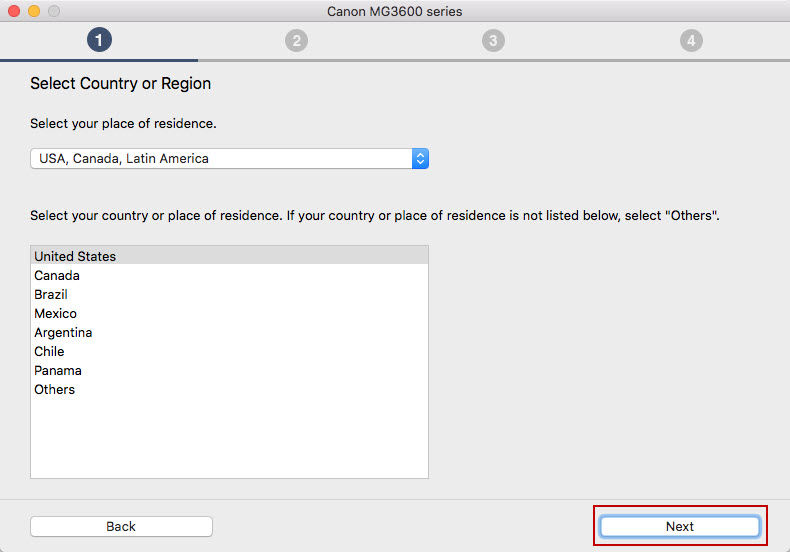Viewport: 790px width, 552px height.
Task: Select Brazil as country of residence
Action: pos(51,294)
